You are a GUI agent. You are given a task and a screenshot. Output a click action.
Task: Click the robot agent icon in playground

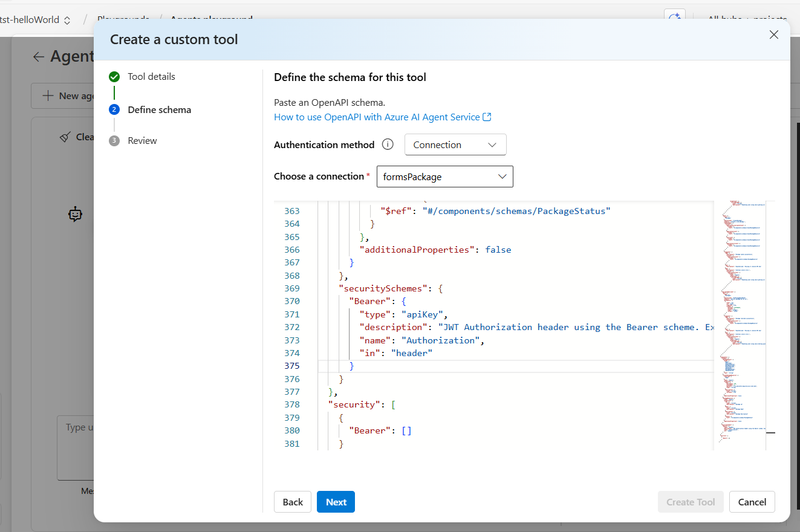[75, 214]
